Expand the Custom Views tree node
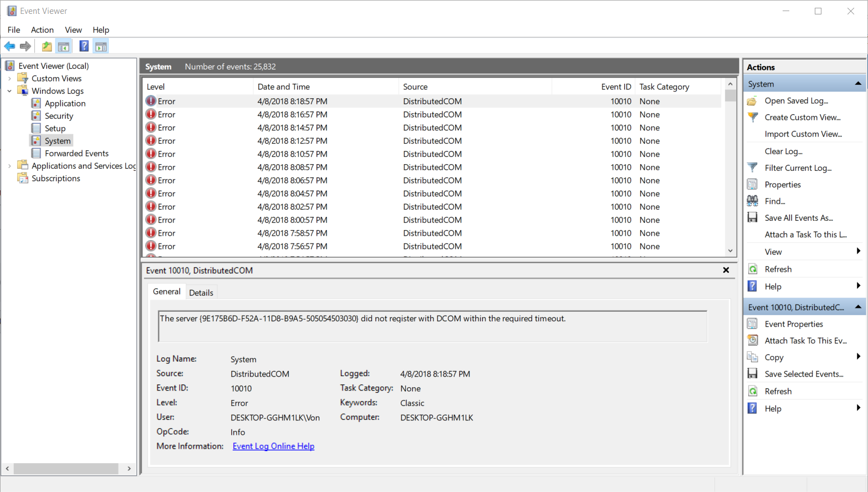Image resolution: width=868 pixels, height=492 pixels. click(x=10, y=78)
